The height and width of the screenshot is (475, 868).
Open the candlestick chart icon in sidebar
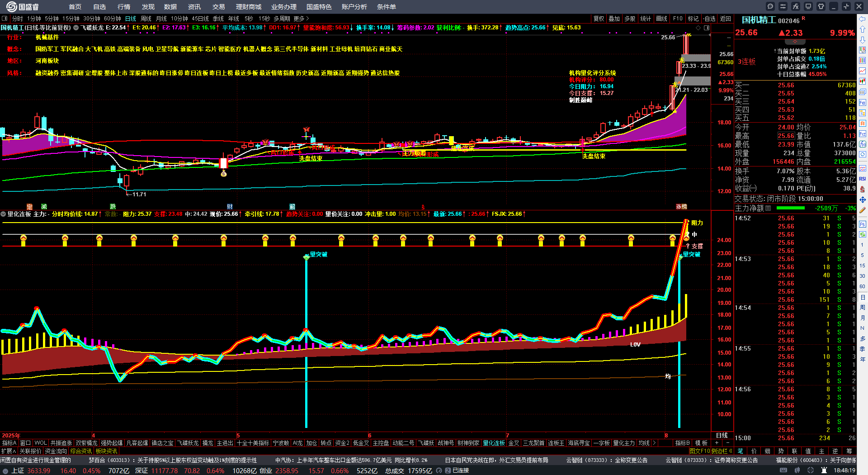pos(863,81)
